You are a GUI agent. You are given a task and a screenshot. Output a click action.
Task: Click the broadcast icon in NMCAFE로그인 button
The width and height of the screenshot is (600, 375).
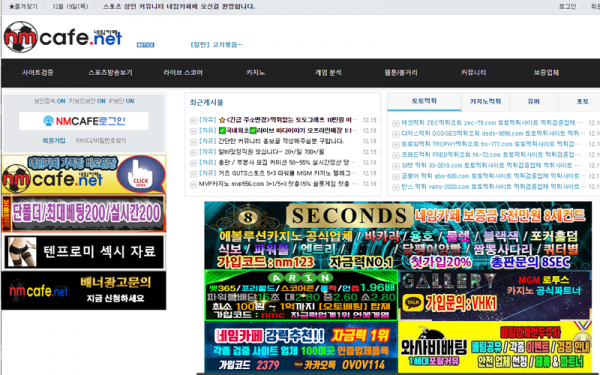pos(49,121)
